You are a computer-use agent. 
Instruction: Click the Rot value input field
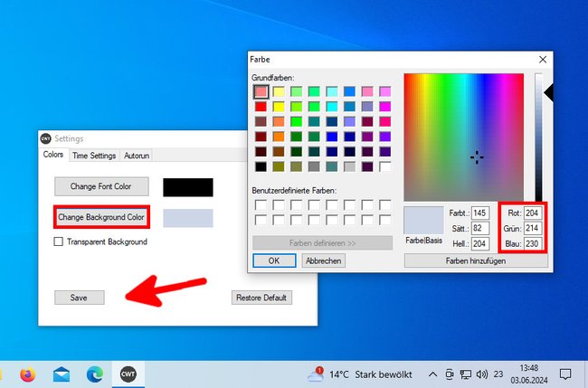533,213
